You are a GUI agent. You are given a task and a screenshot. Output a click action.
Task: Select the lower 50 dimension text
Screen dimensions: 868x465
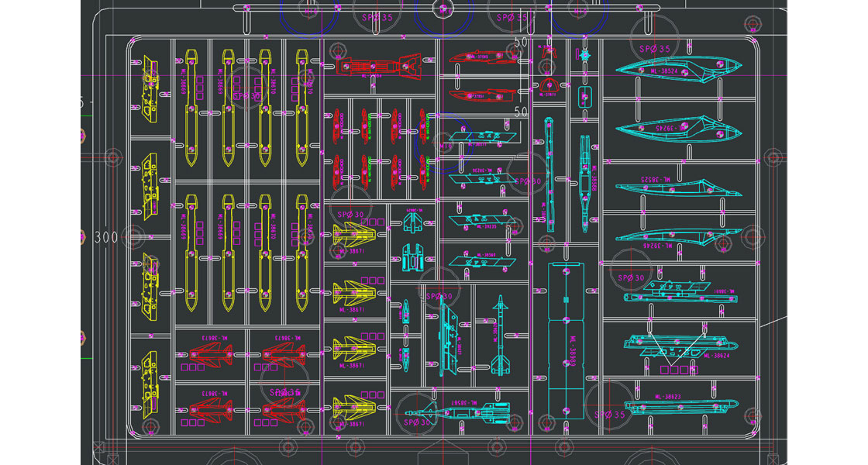[x=521, y=112]
